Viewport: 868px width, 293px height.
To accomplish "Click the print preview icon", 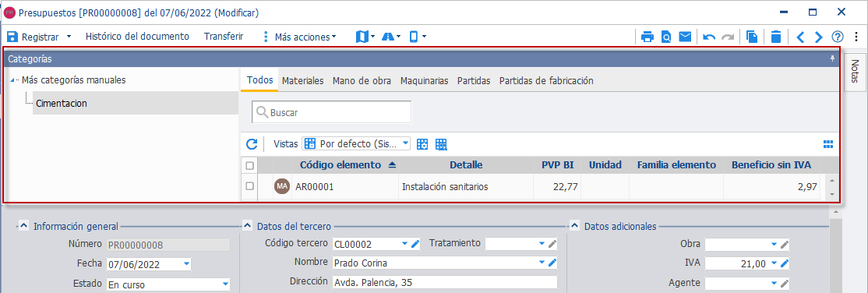I will click(x=666, y=37).
